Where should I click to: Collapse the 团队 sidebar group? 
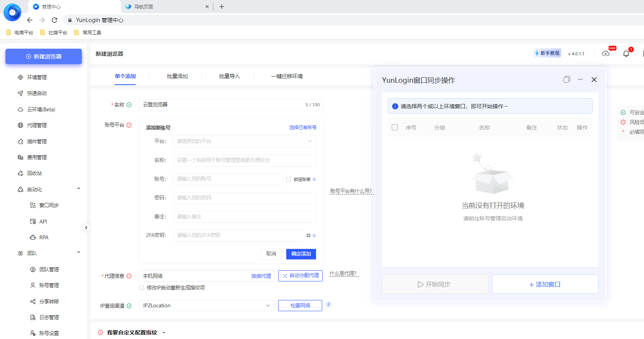tap(78, 253)
